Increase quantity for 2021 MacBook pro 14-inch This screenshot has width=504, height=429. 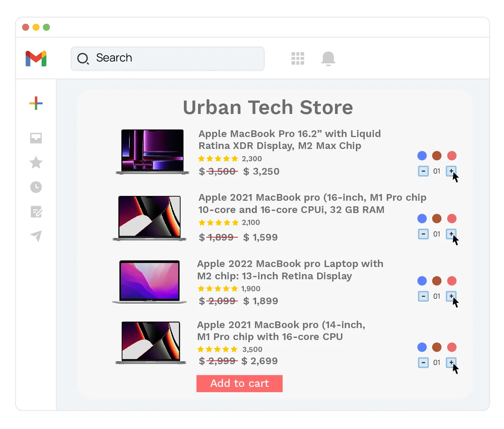451,362
